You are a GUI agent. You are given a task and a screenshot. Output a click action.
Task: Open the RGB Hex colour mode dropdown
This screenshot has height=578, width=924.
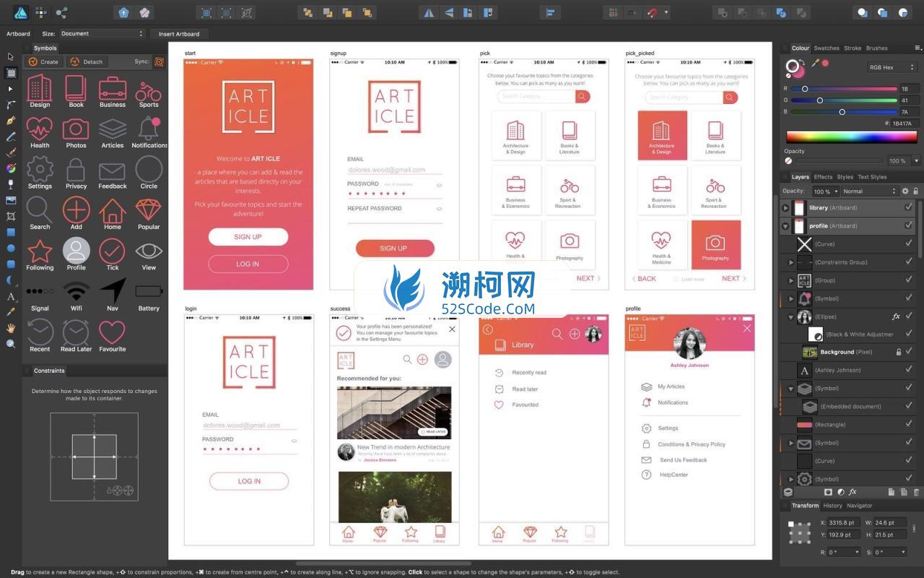click(893, 67)
